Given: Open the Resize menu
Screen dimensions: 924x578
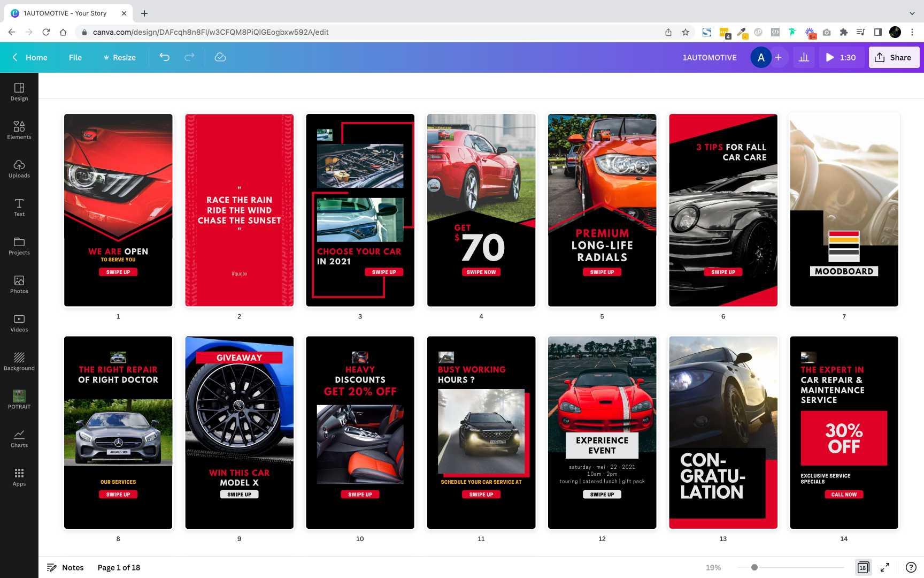Looking at the screenshot, I should [x=119, y=57].
